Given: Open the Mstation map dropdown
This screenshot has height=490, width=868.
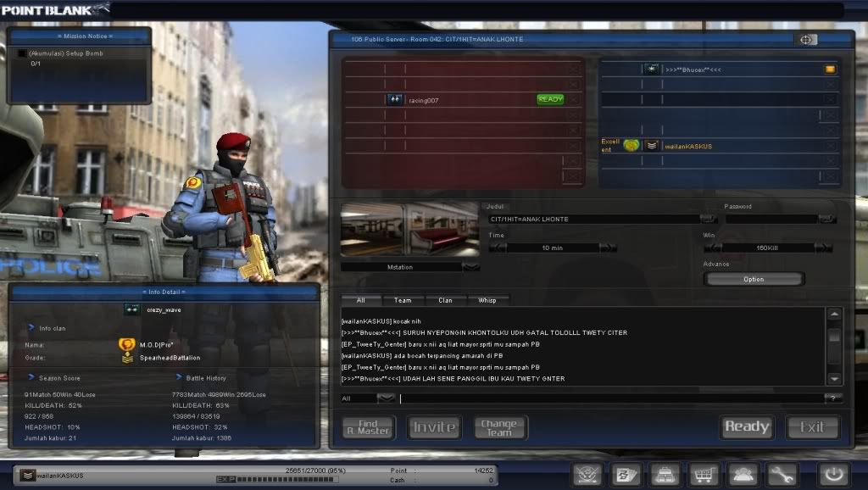Looking at the screenshot, I should (x=470, y=267).
